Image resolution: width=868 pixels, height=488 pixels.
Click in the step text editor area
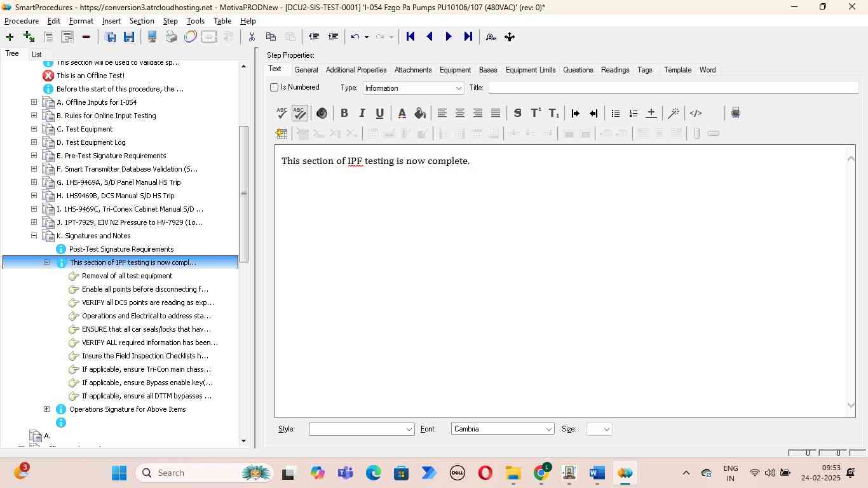[x=559, y=281]
